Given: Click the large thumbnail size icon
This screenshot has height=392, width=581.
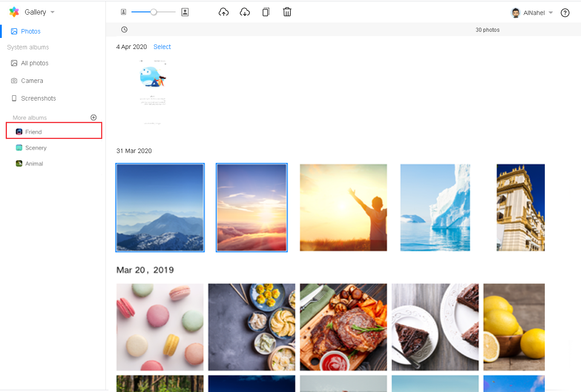Looking at the screenshot, I should pyautogui.click(x=185, y=12).
